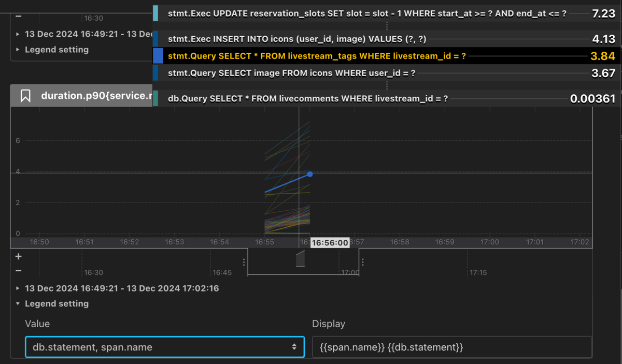Click the value 3.67

point(603,73)
